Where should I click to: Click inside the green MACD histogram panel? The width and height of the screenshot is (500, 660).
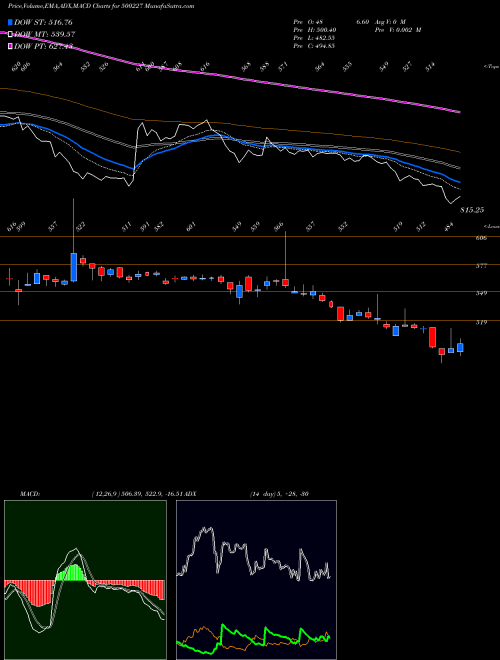(85, 580)
